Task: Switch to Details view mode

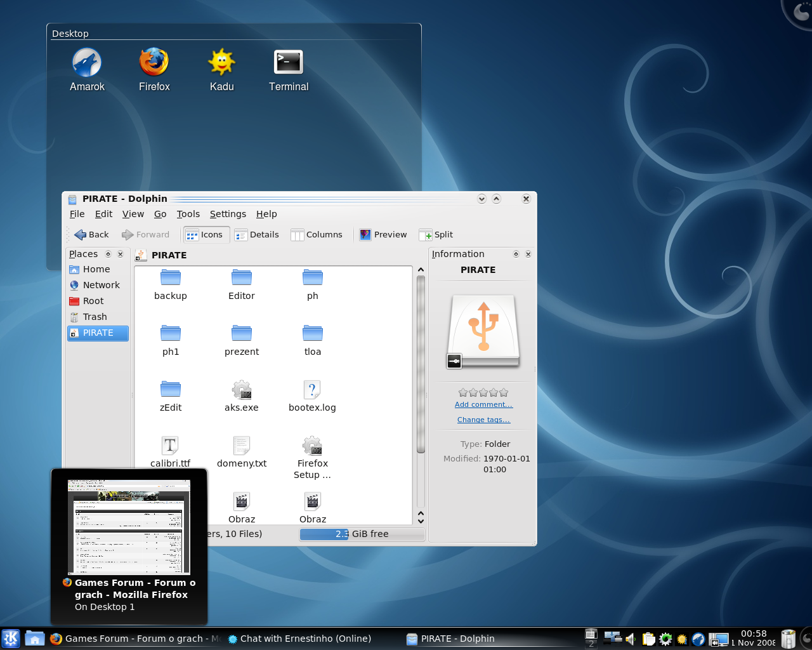Action: tap(257, 235)
